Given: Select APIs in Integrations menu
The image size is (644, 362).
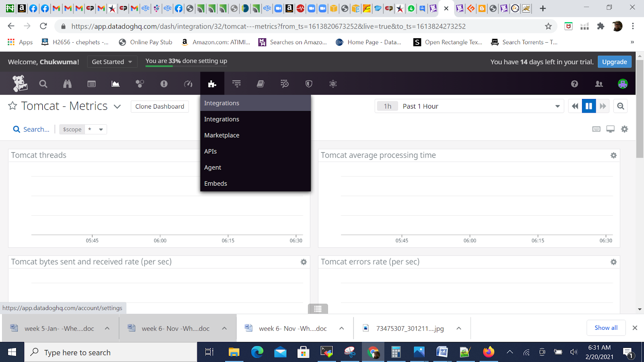Looking at the screenshot, I should [256, 151].
